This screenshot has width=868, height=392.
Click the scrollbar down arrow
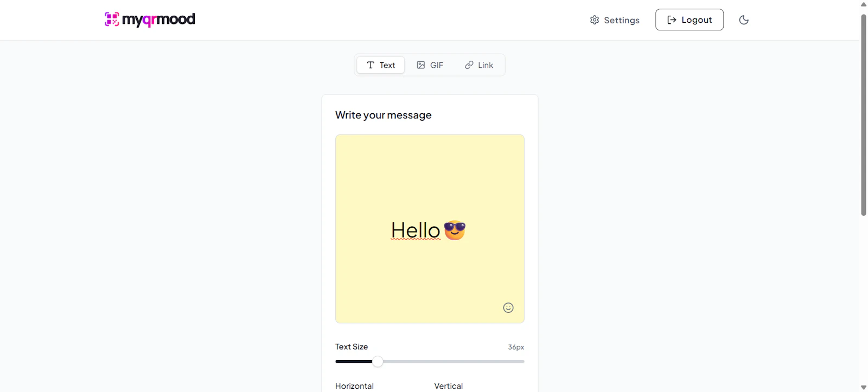coord(864,387)
